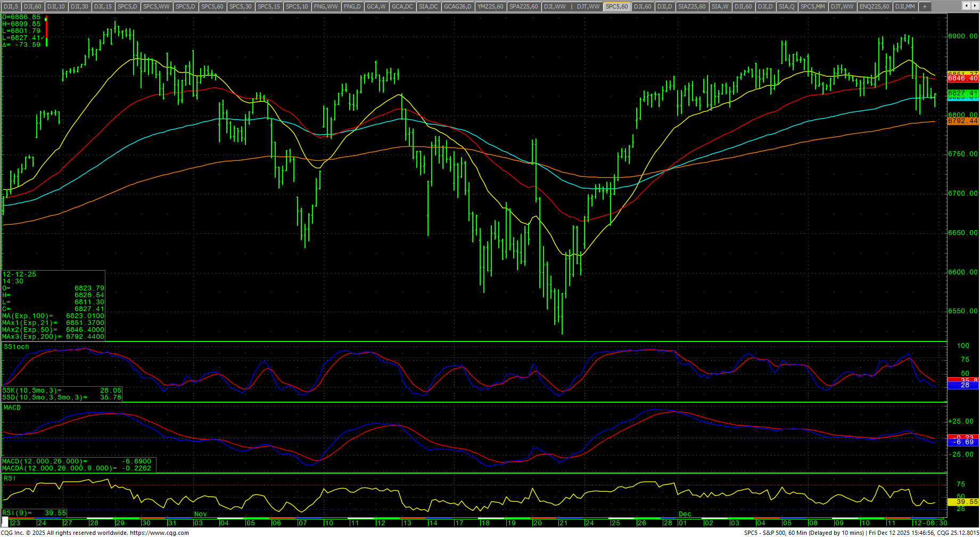Image resolution: width=980 pixels, height=537 pixels.
Task: Open the SPC5,MM tab
Action: pyautogui.click(x=812, y=6)
